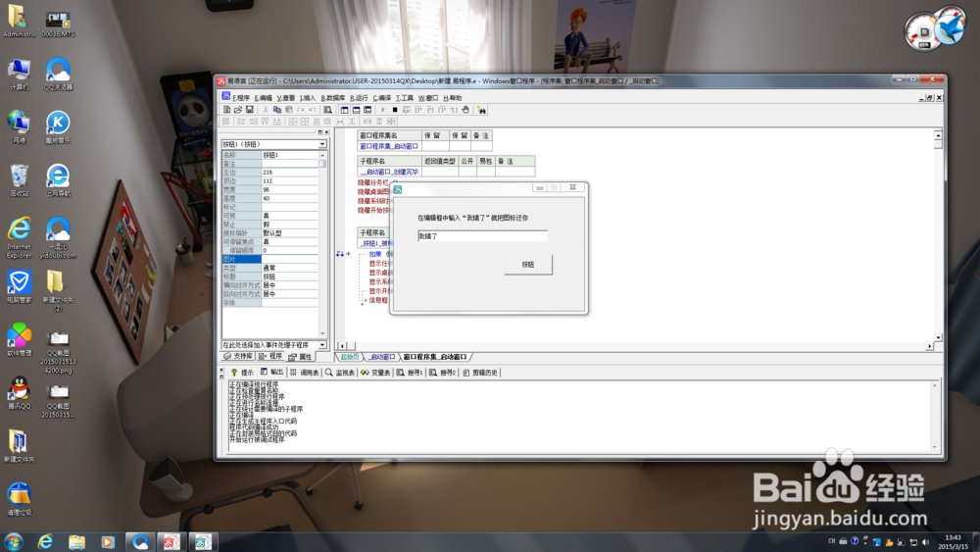This screenshot has height=552, width=980.
Task: Open the 运行 menu
Action: pos(359,97)
